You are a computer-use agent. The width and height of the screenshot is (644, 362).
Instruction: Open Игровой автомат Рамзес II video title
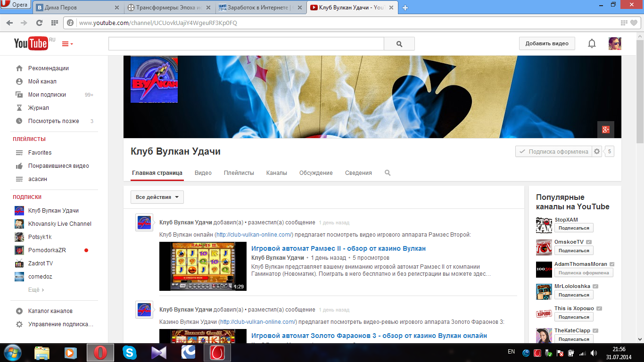pos(339,248)
